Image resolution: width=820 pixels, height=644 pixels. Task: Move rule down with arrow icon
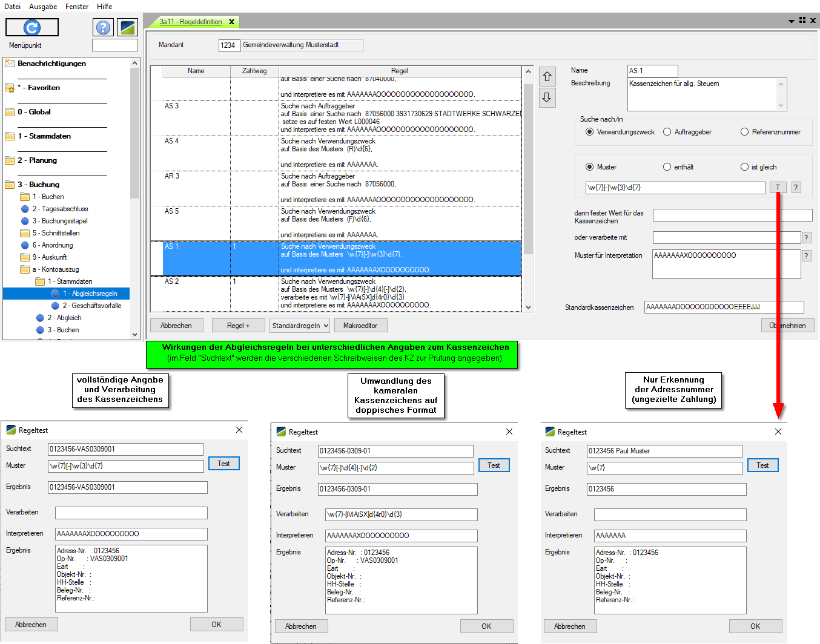[547, 97]
